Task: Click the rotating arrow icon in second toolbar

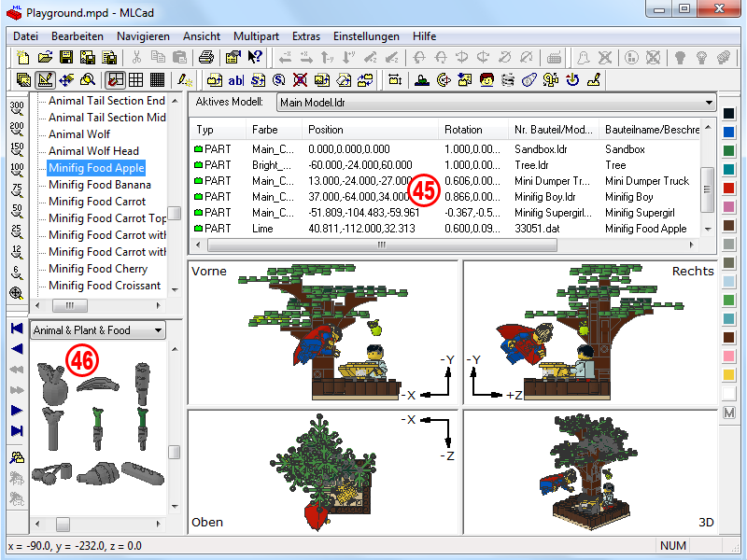Action: [572, 80]
